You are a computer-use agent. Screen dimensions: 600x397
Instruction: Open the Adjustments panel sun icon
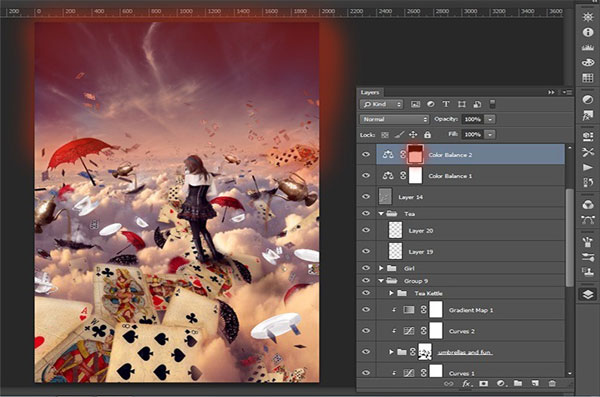pos(588,17)
